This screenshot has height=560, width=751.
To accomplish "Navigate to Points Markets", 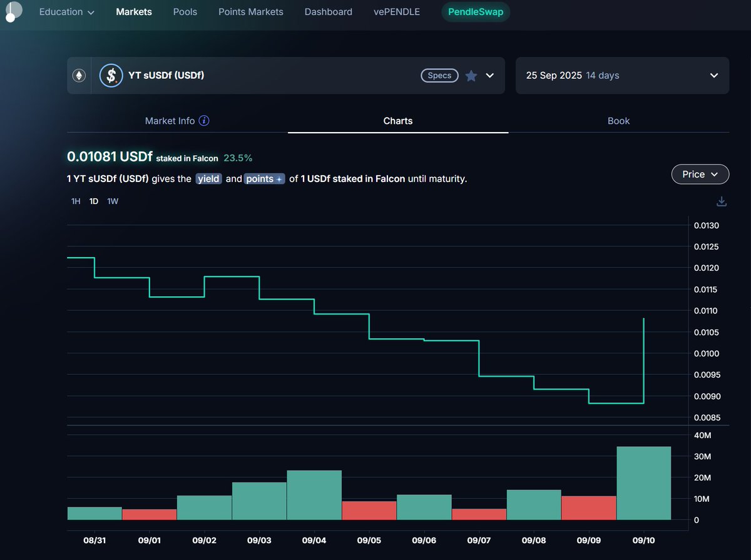I will click(x=251, y=12).
